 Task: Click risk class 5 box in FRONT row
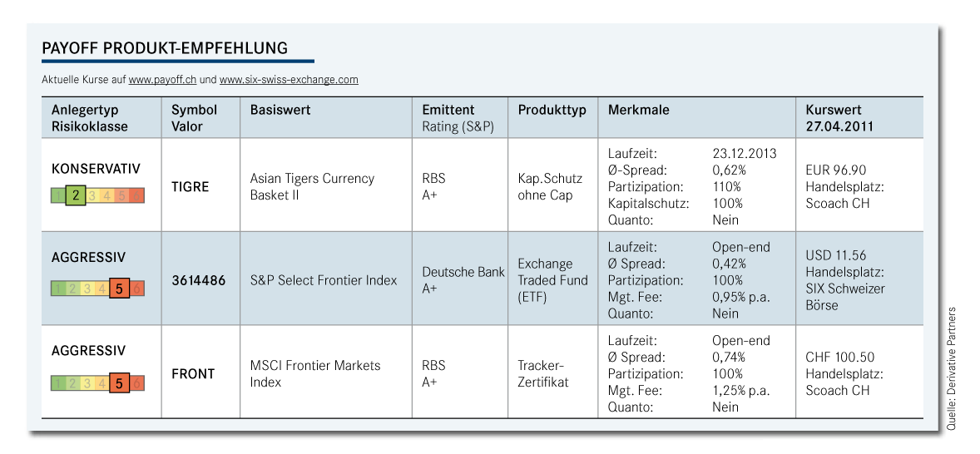(119, 383)
